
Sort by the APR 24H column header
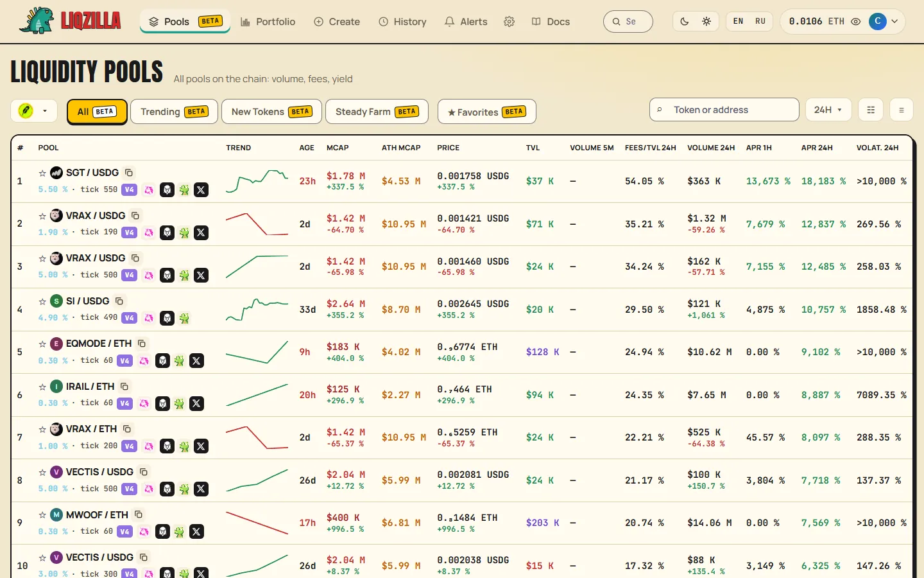click(x=817, y=148)
